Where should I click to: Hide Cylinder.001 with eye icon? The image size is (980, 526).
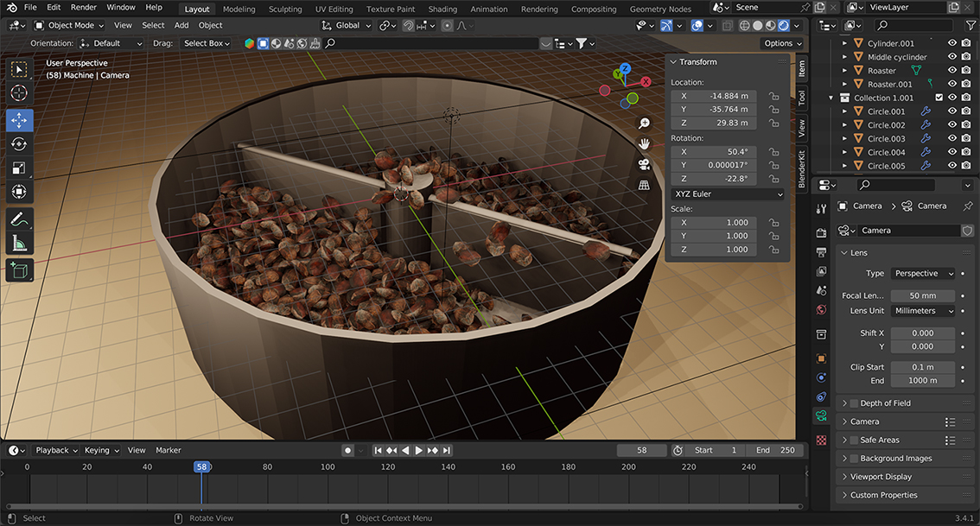pos(952,43)
